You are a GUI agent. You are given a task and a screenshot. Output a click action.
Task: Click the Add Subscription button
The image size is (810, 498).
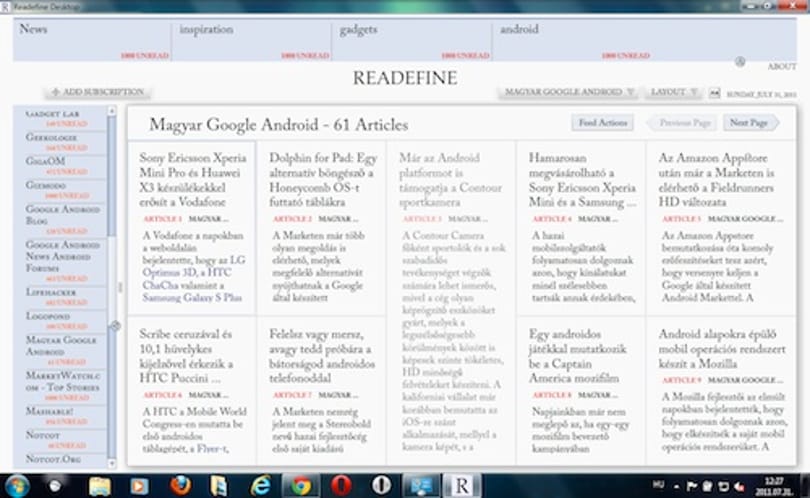tap(98, 92)
